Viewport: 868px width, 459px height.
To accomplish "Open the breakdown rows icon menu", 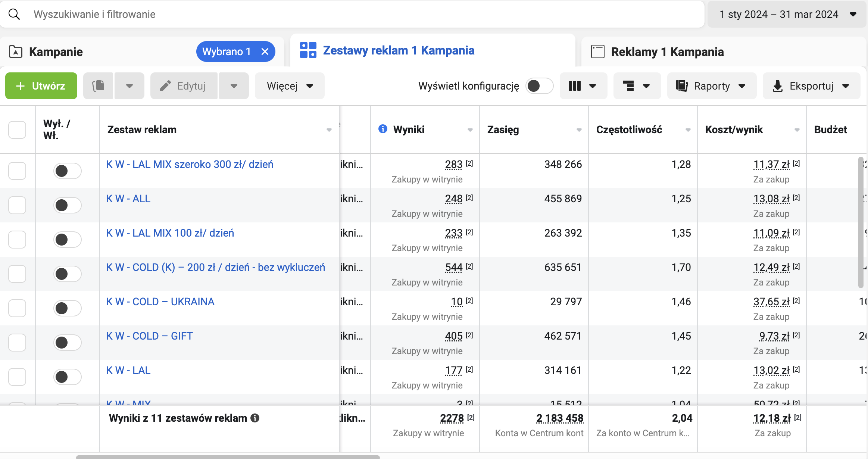I will pyautogui.click(x=637, y=86).
